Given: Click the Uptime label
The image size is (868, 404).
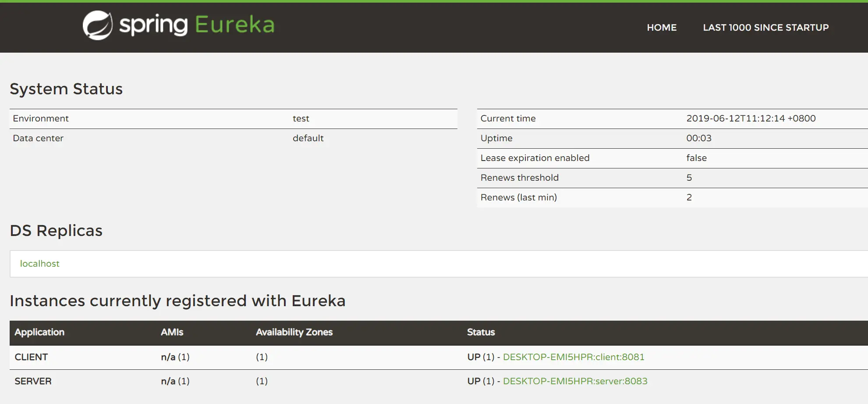Looking at the screenshot, I should click(x=496, y=138).
